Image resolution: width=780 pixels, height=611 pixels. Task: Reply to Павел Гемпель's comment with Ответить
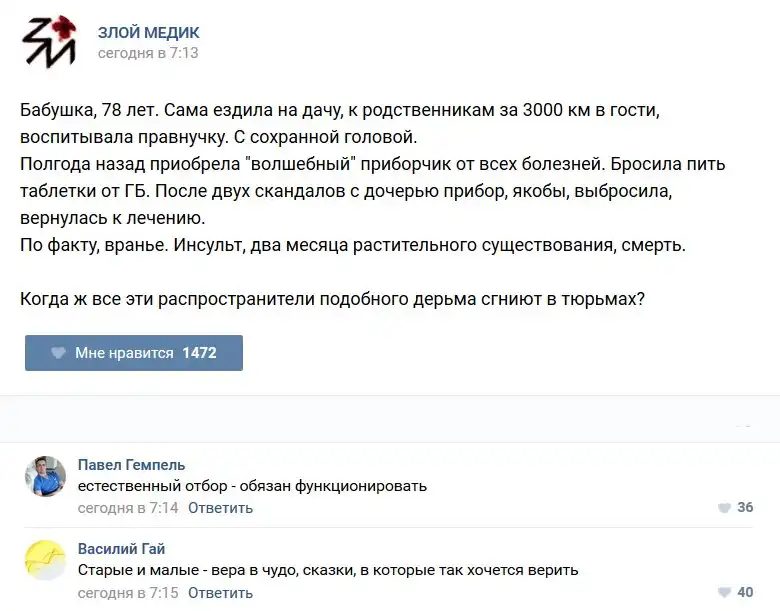[x=220, y=508]
